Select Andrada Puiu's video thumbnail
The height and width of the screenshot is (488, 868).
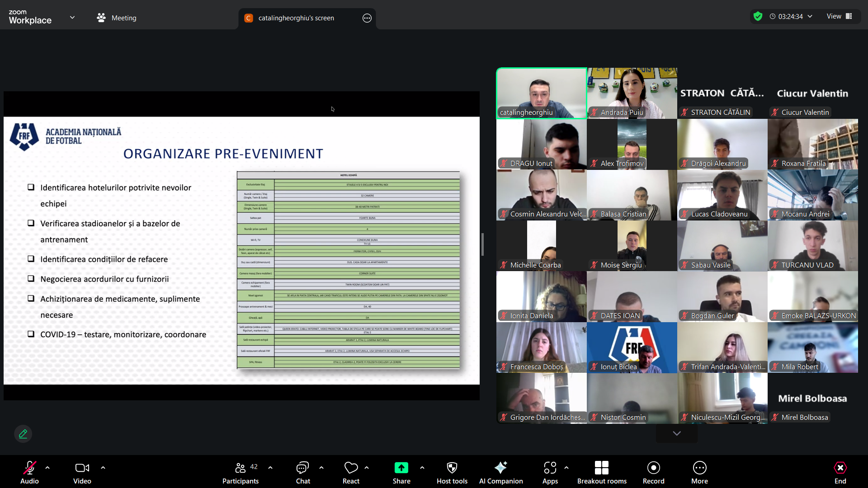click(x=632, y=93)
